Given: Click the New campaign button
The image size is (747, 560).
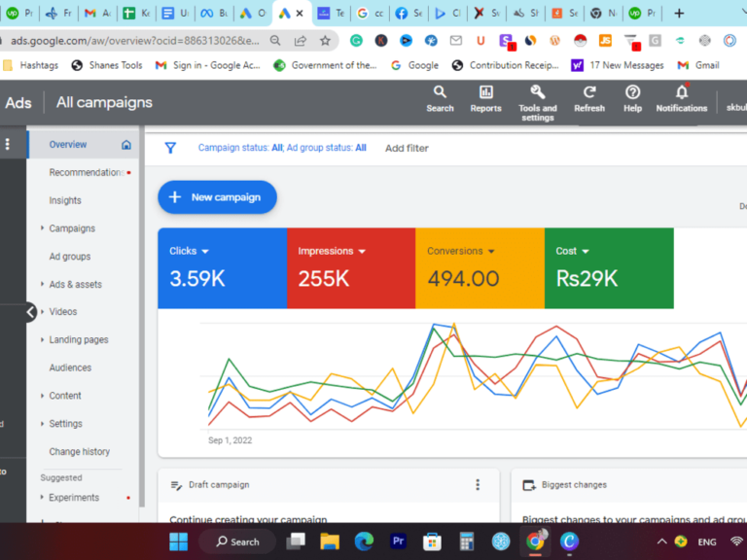Looking at the screenshot, I should click(x=217, y=197).
